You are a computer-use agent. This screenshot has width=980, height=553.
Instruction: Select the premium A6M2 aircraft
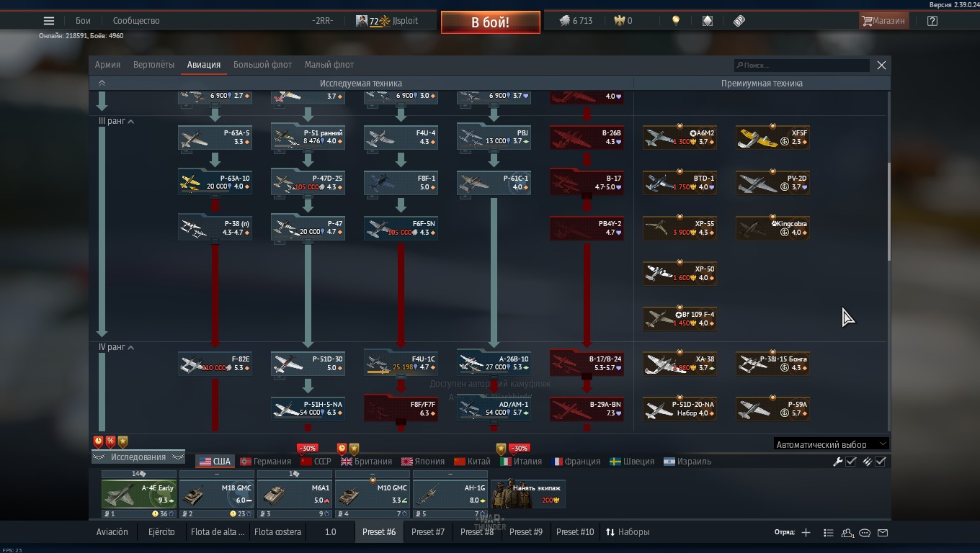680,138
